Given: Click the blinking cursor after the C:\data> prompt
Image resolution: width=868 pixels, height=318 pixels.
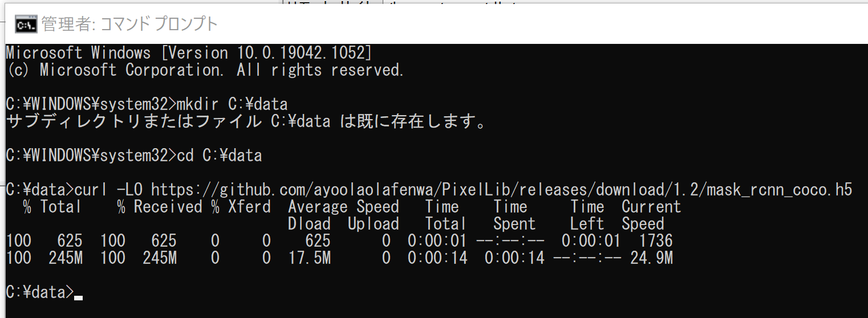Looking at the screenshot, I should coord(79,297).
